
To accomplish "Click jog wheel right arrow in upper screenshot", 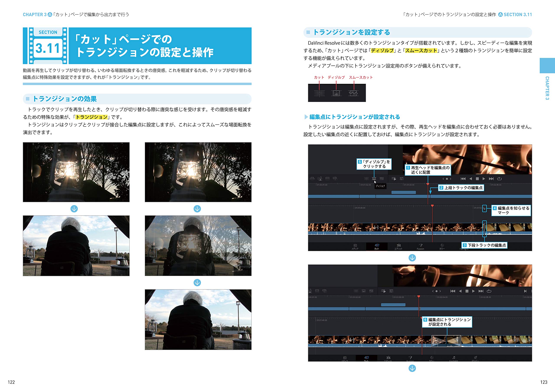I will [451, 179].
